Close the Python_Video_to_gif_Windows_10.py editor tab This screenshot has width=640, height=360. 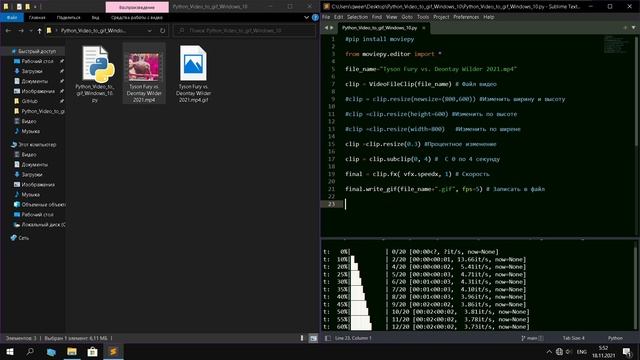pos(424,28)
